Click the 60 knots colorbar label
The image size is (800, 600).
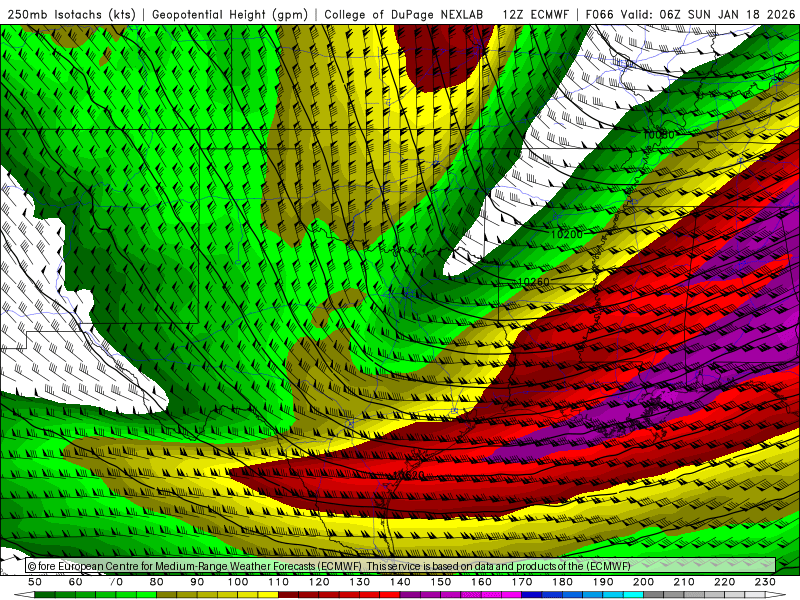point(76,582)
